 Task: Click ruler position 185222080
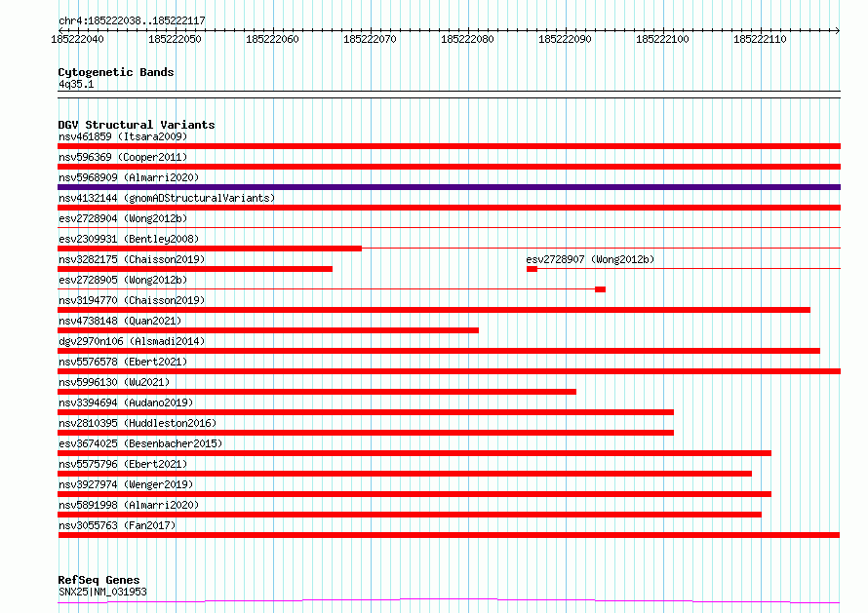point(467,39)
